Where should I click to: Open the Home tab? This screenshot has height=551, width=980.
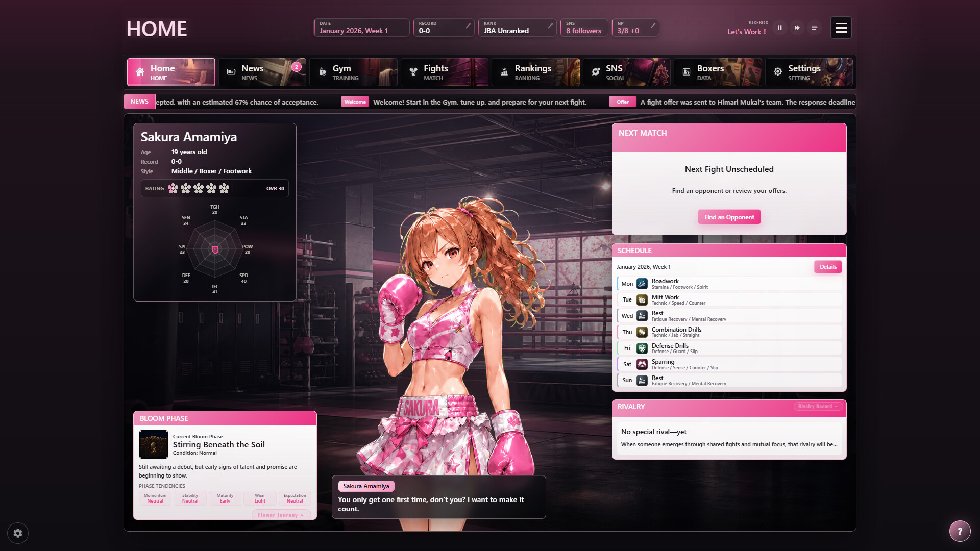click(171, 72)
